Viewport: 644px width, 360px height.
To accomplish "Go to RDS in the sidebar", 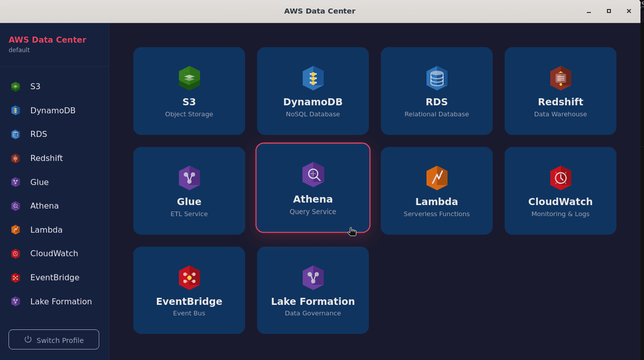I will pyautogui.click(x=54, y=134).
